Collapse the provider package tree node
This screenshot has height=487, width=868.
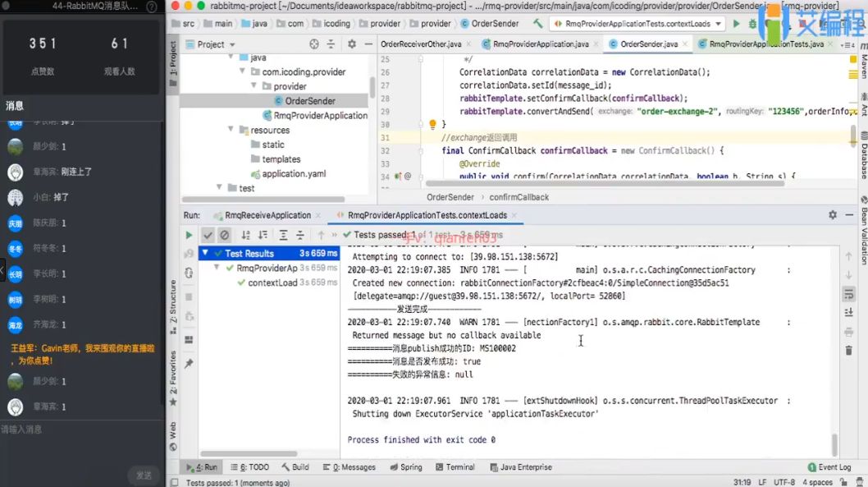(x=254, y=85)
